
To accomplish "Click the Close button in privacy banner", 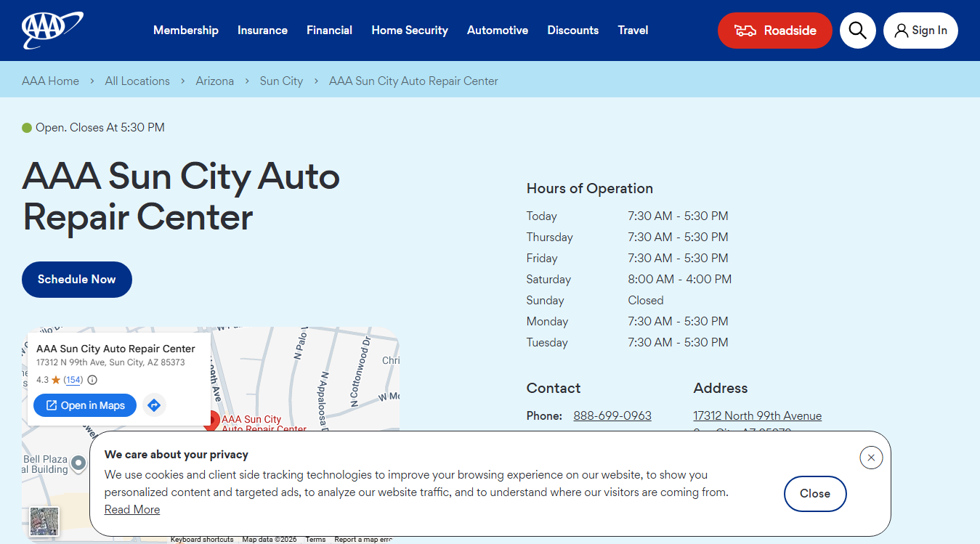I will pyautogui.click(x=815, y=494).
